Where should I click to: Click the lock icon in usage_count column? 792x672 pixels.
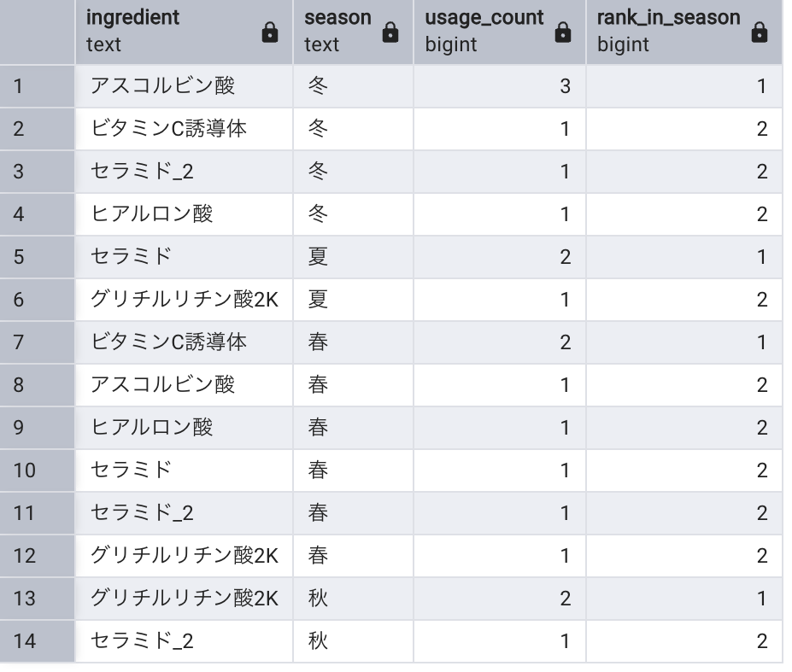(563, 32)
